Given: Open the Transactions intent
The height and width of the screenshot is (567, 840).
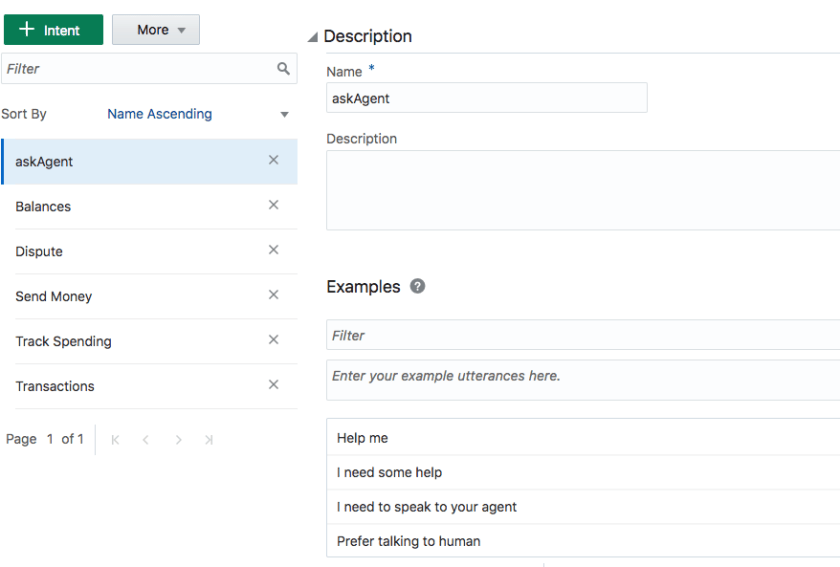Looking at the screenshot, I should [55, 387].
